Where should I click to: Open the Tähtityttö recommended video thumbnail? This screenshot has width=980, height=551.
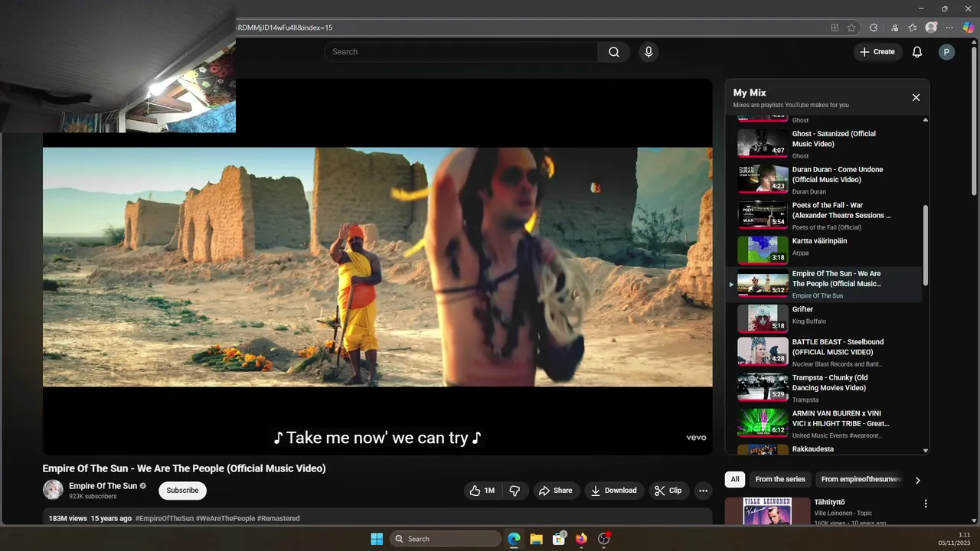[x=767, y=511]
